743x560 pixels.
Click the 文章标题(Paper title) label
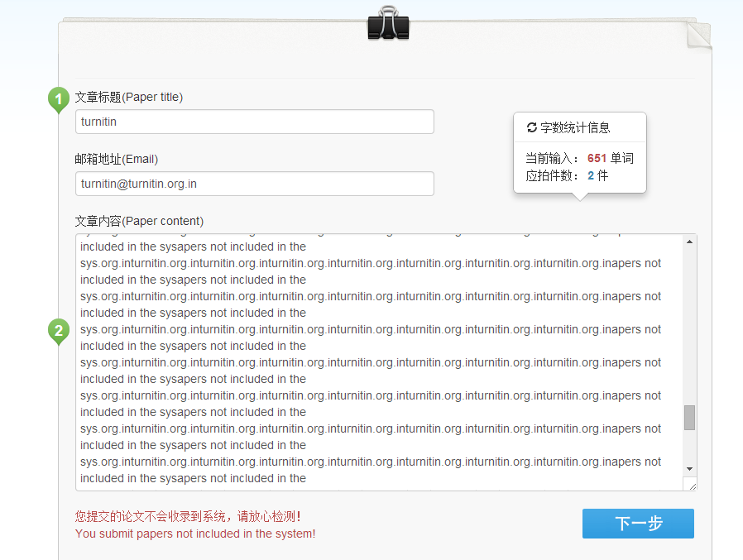coord(129,97)
